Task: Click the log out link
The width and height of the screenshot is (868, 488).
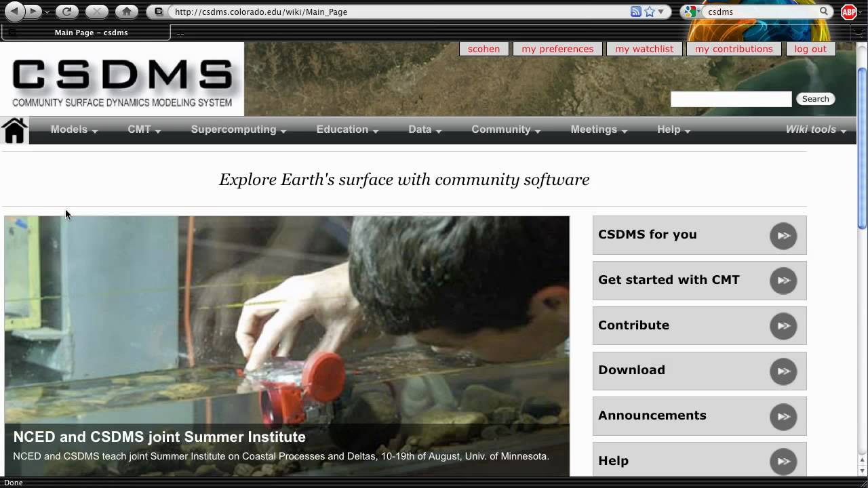Action: click(x=810, y=49)
